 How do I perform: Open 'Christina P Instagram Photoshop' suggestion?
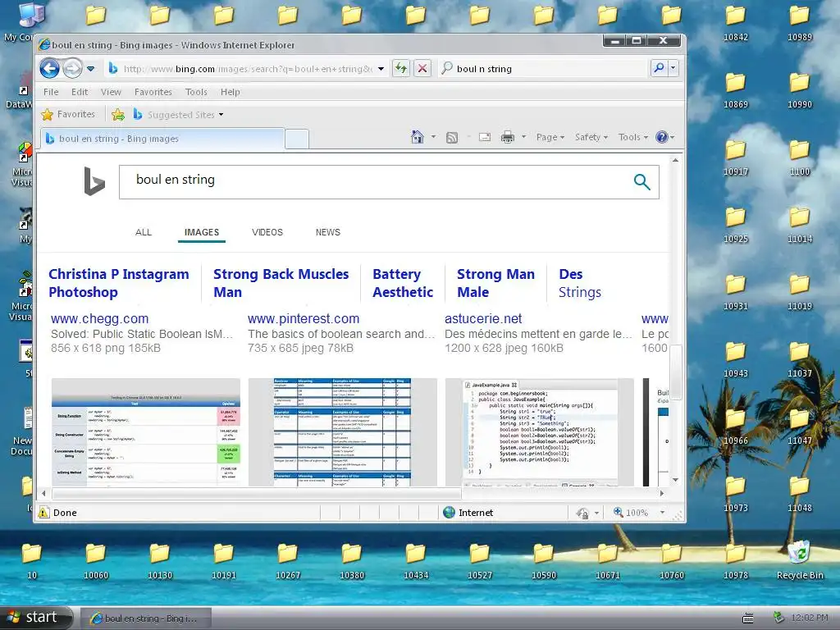tap(119, 283)
